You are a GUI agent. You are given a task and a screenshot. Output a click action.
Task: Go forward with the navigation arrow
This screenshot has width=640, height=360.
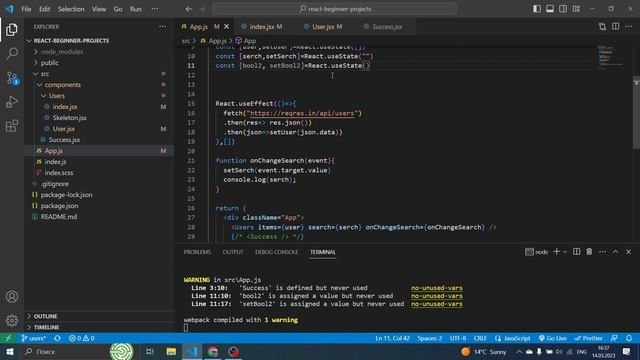[202, 9]
